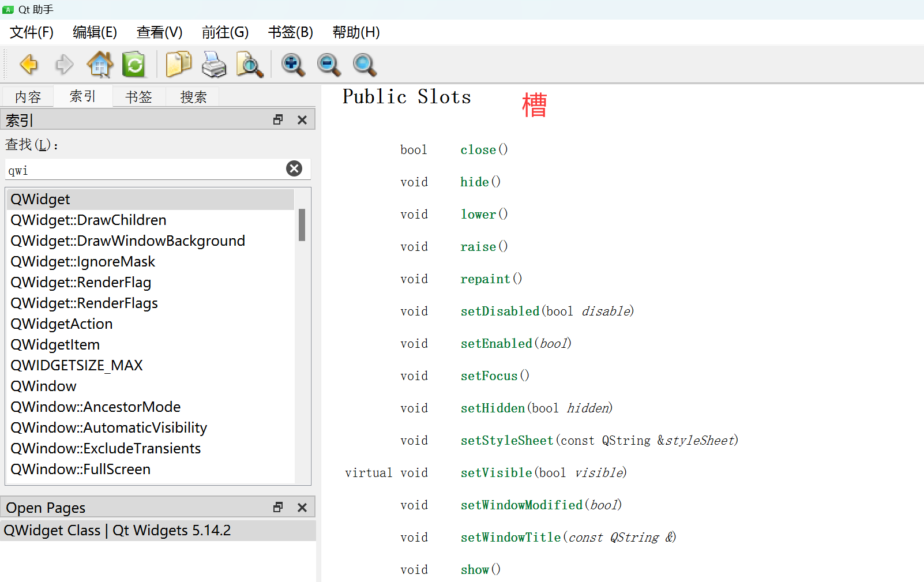Switch to the 书签 tab
Viewport: 924px width, 582px height.
click(139, 97)
